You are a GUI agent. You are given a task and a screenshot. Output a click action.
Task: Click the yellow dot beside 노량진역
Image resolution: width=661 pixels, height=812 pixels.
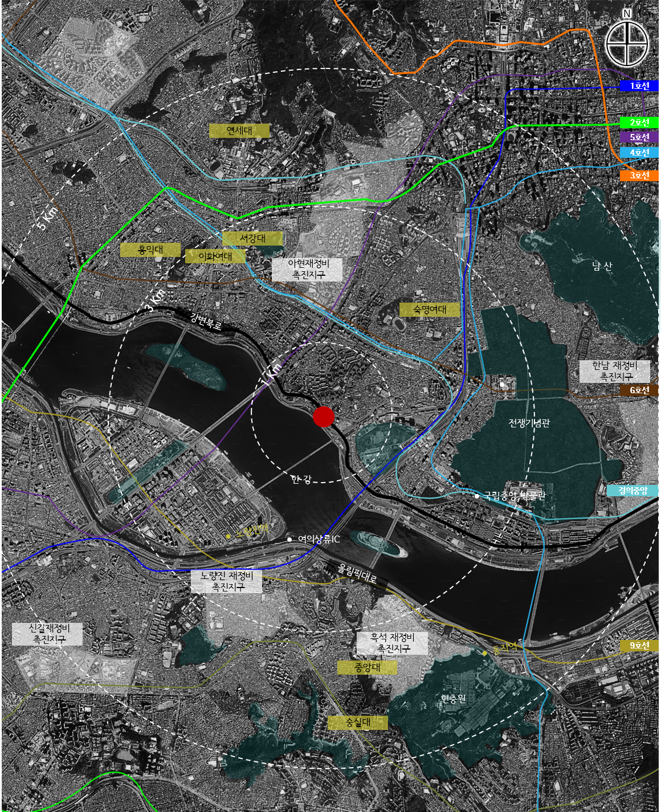pos(228,536)
